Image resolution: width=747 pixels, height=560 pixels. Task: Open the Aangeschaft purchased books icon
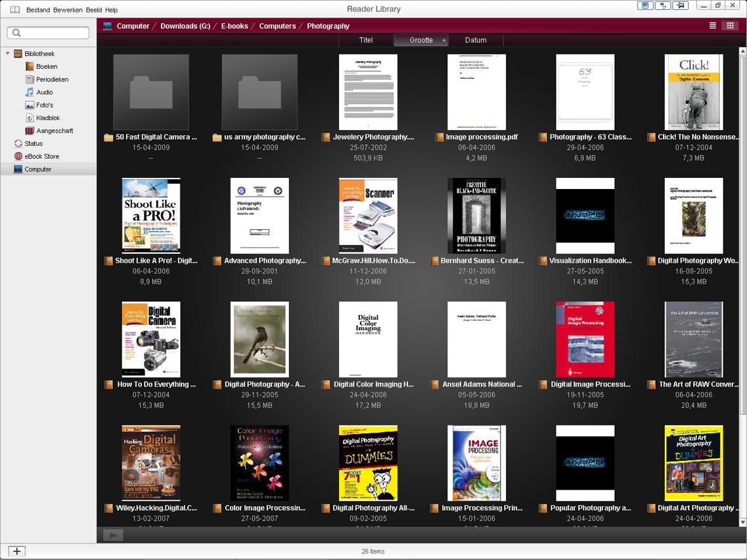[30, 131]
